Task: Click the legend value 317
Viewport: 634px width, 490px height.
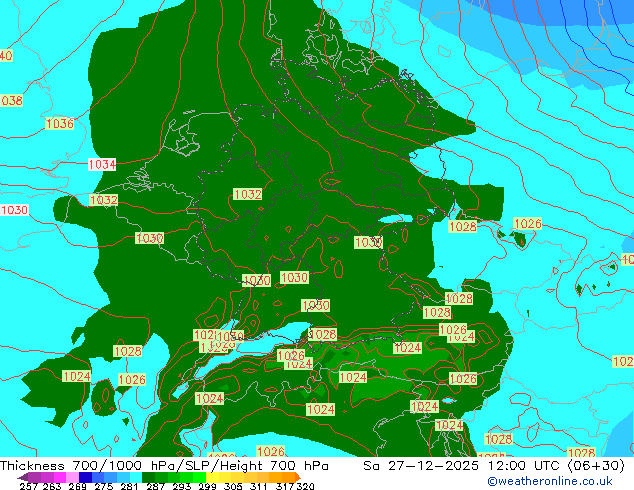Action: [285, 486]
